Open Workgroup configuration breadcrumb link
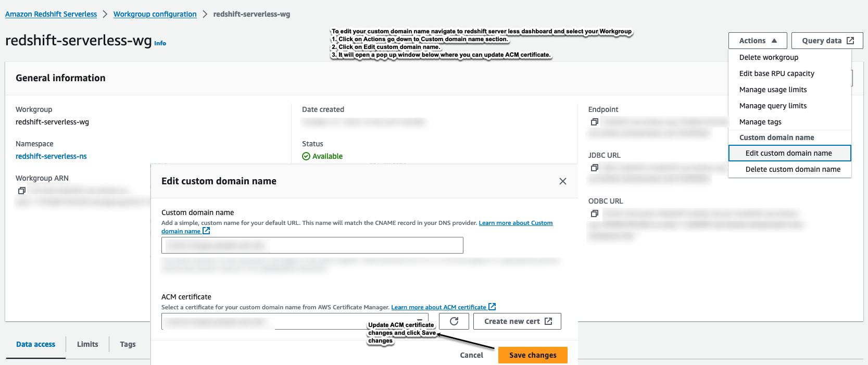The image size is (868, 365). point(155,14)
